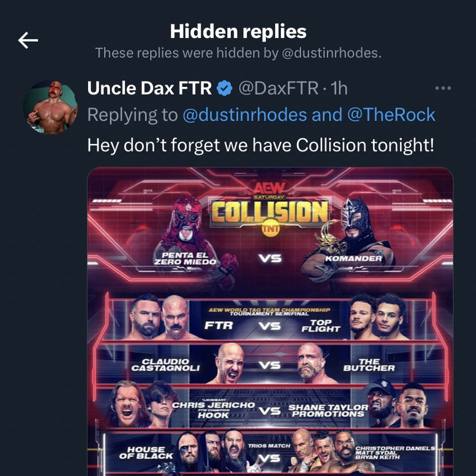Open the @TheRock mention link

(x=392, y=115)
